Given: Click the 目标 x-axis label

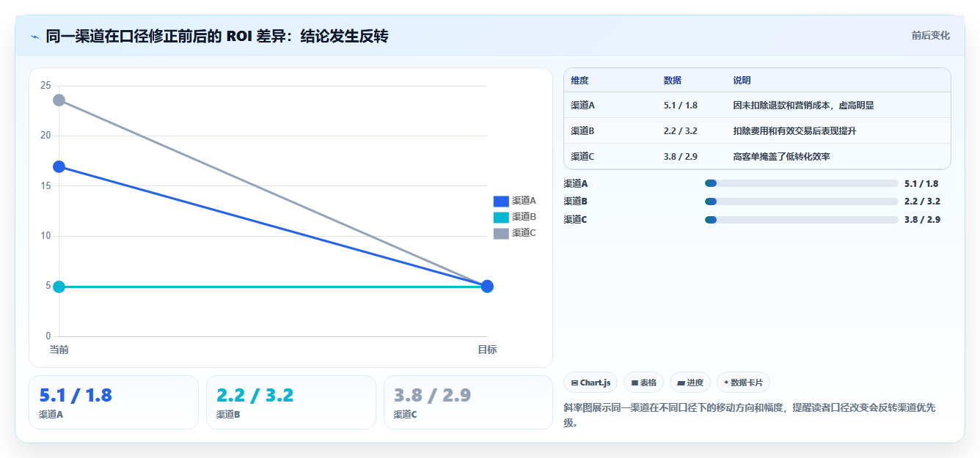Looking at the screenshot, I should pos(487,350).
